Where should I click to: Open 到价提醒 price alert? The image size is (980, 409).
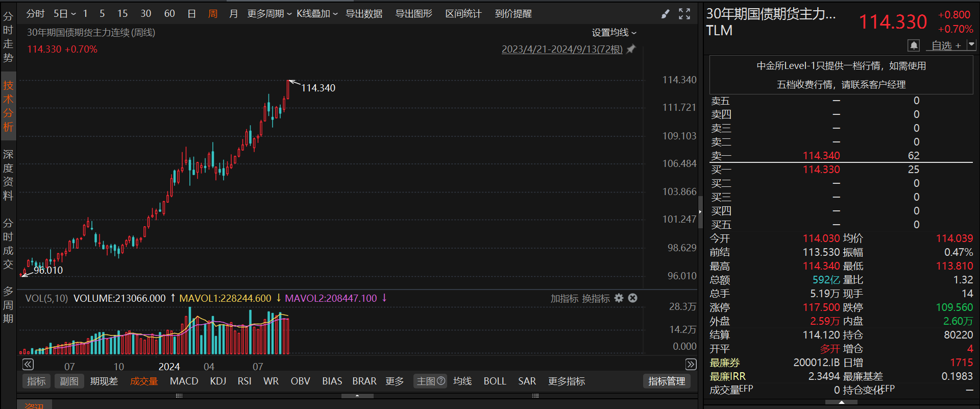(x=513, y=14)
